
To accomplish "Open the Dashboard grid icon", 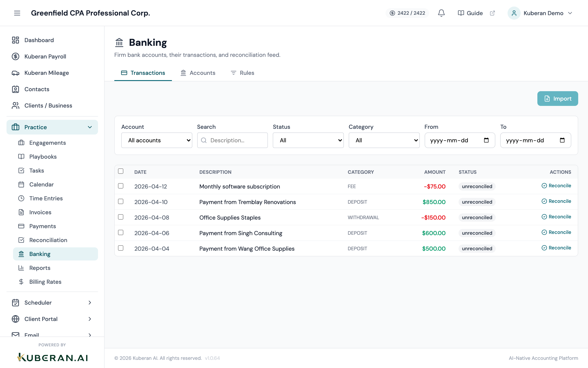I will click(16, 40).
